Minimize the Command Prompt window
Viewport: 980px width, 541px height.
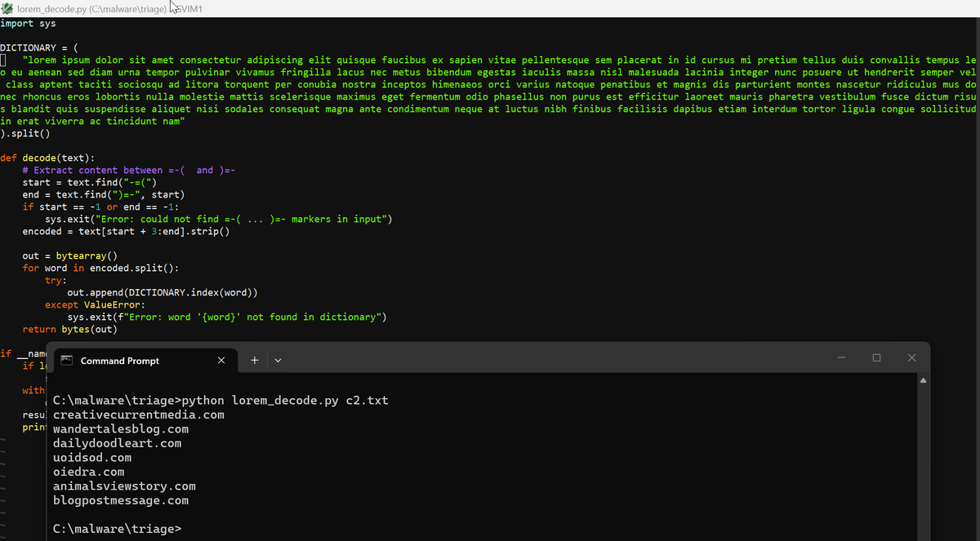841,357
